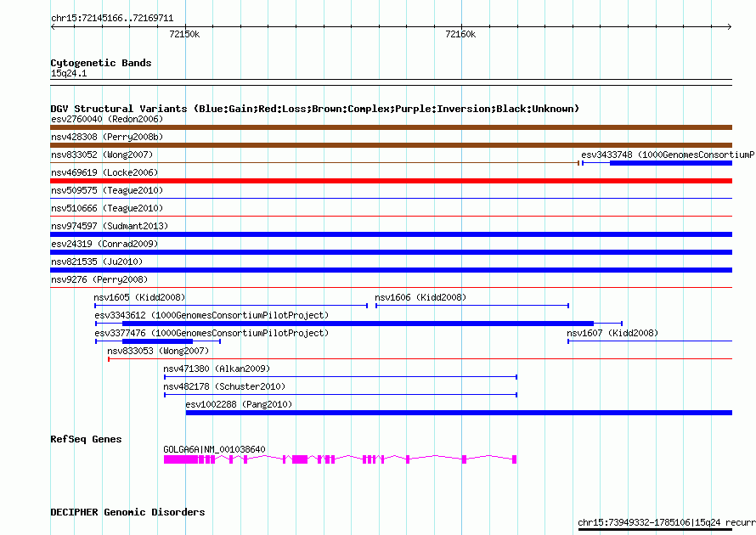The image size is (756, 535).
Task: Select the DGV Structural Variants track title
Action: tap(315, 109)
